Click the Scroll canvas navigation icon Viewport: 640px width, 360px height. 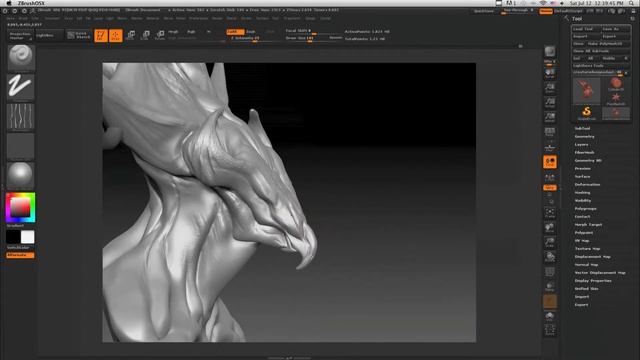click(x=550, y=73)
